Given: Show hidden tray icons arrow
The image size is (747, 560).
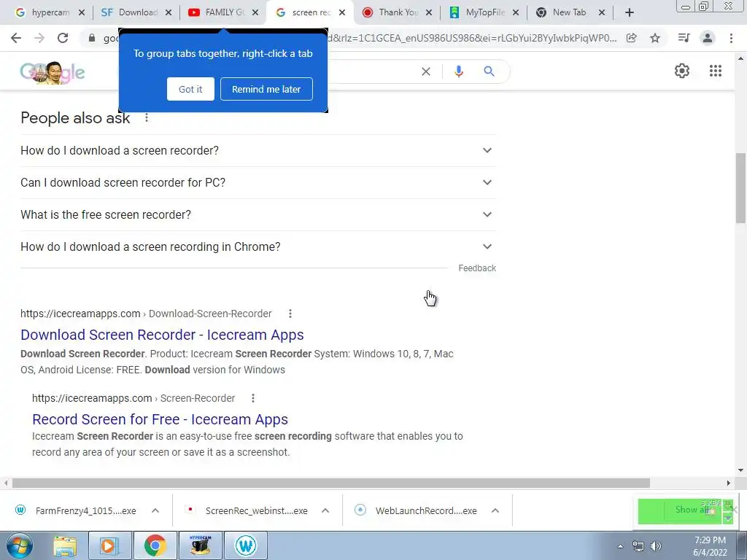Looking at the screenshot, I should 620,546.
